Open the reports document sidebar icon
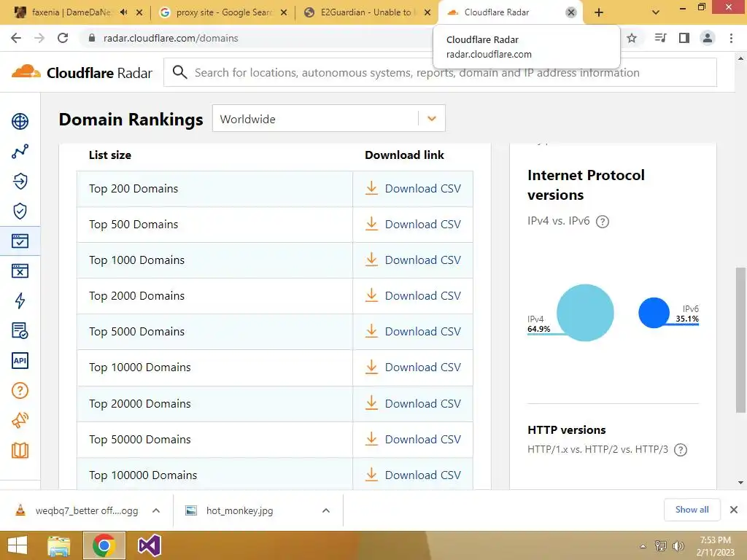 [x=20, y=330]
